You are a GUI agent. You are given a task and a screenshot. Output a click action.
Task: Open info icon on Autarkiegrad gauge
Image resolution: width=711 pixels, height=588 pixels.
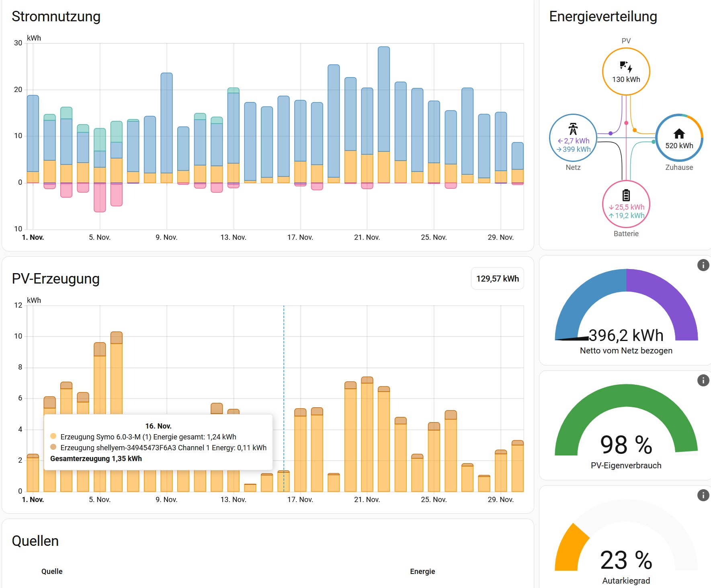pyautogui.click(x=703, y=495)
